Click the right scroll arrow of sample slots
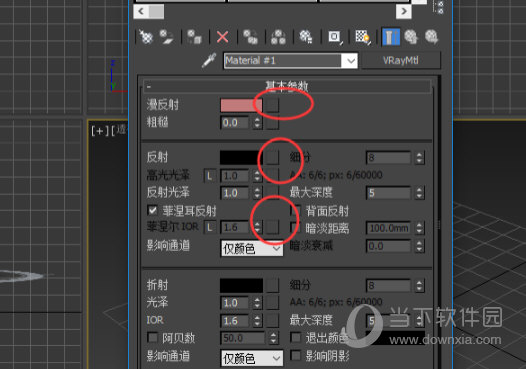The height and width of the screenshot is (369, 526). tap(404, 11)
